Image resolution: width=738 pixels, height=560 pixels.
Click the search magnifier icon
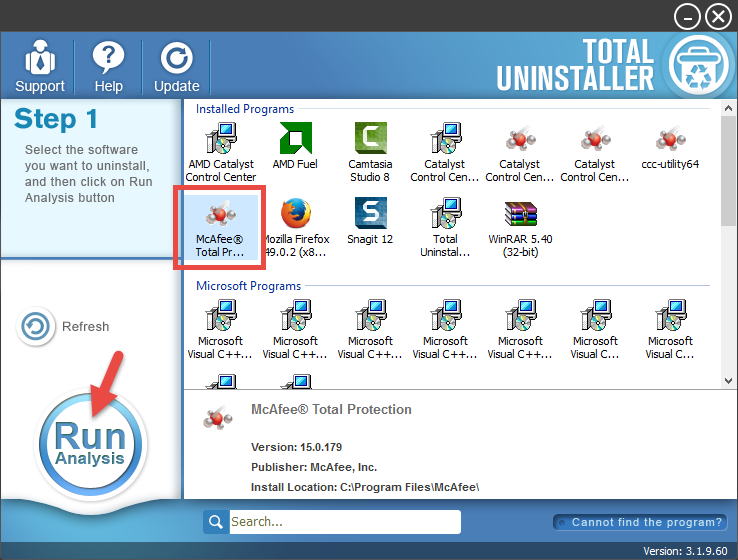(x=216, y=522)
